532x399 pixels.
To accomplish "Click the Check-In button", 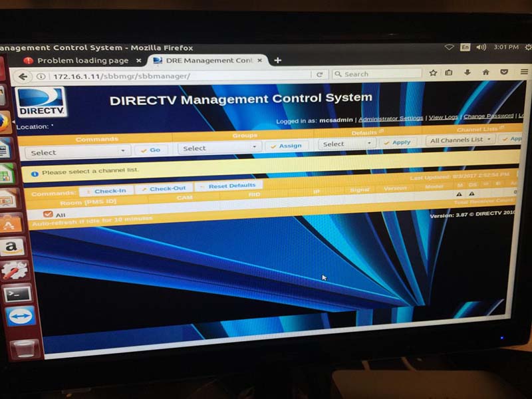I will pyautogui.click(x=106, y=191).
